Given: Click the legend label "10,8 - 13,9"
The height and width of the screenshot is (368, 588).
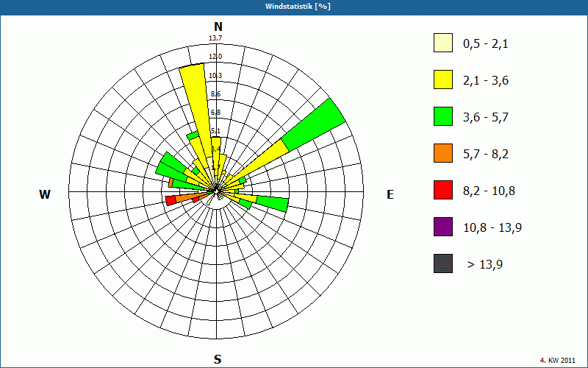Looking at the screenshot, I should [492, 228].
